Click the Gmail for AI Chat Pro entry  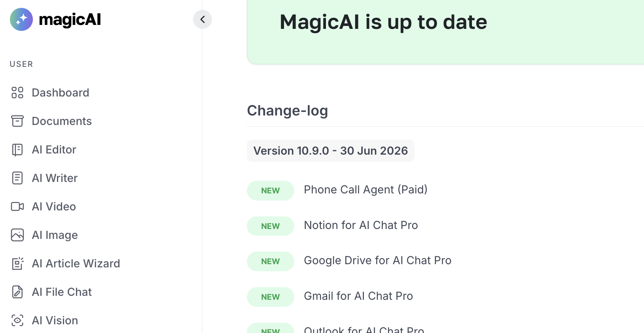point(358,296)
